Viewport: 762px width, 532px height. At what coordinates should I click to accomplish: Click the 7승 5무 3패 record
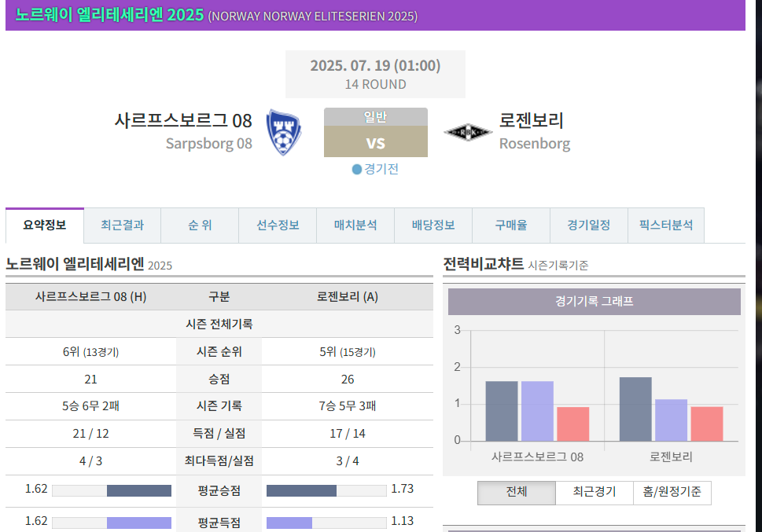point(348,406)
